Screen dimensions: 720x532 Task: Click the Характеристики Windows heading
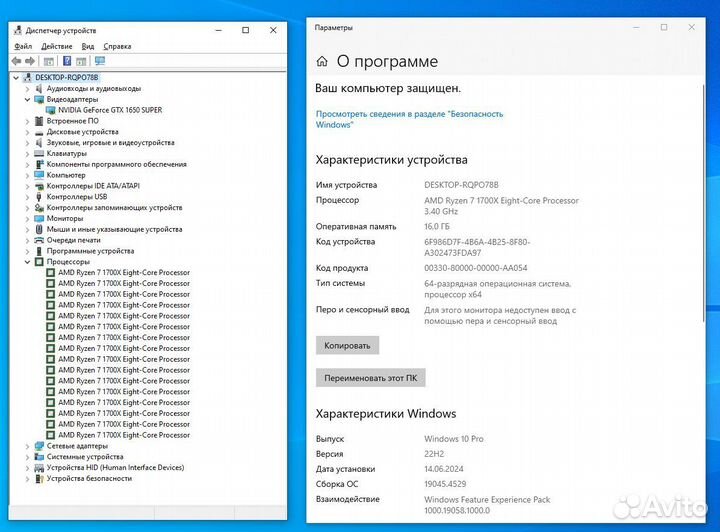point(386,414)
